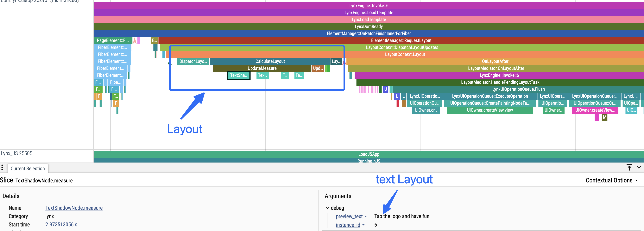Select the LynxUIOperationQueue::ExecuteOperation slice

(x=490, y=96)
